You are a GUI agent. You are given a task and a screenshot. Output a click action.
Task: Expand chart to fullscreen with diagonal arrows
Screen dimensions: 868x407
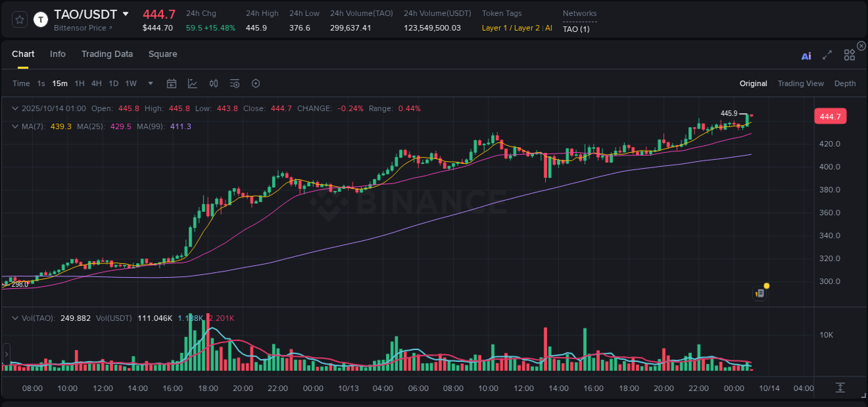pyautogui.click(x=826, y=54)
